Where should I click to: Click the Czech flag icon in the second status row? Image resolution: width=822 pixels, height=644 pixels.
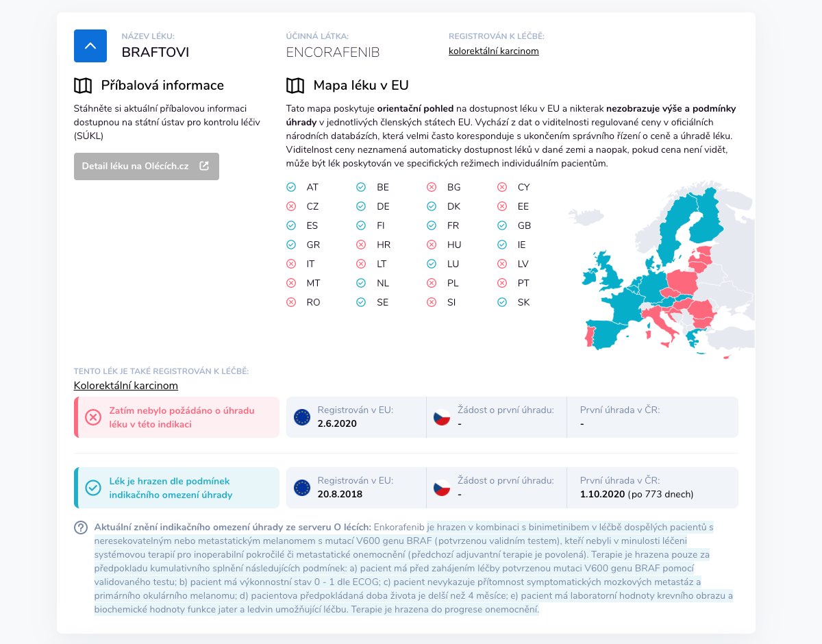[x=442, y=488]
